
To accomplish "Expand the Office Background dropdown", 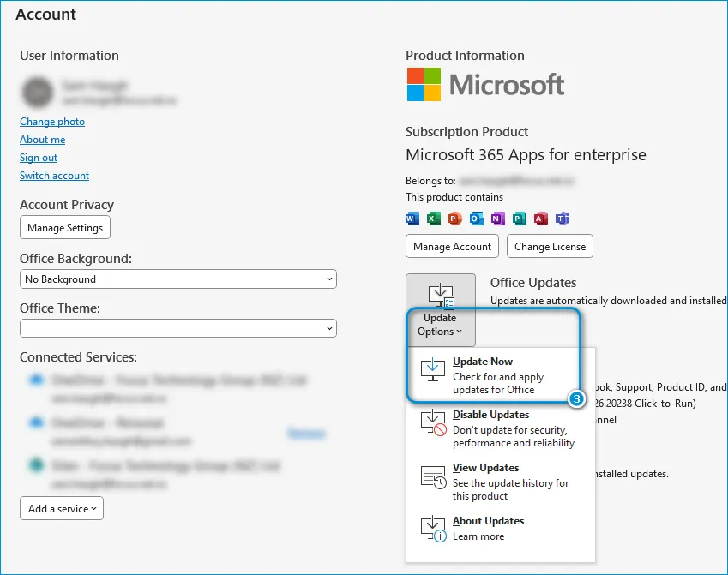I will 177,279.
